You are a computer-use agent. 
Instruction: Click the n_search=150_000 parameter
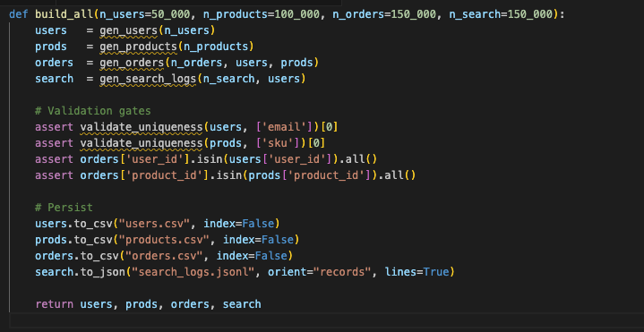pos(501,14)
